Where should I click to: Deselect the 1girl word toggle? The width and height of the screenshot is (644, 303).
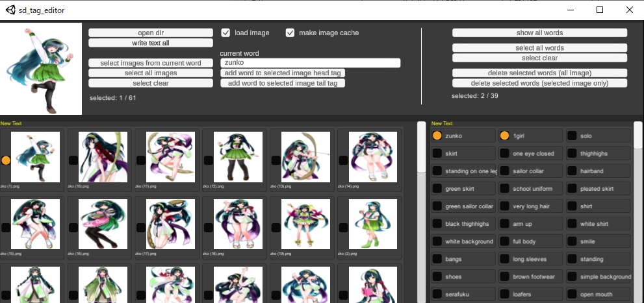pyautogui.click(x=505, y=136)
